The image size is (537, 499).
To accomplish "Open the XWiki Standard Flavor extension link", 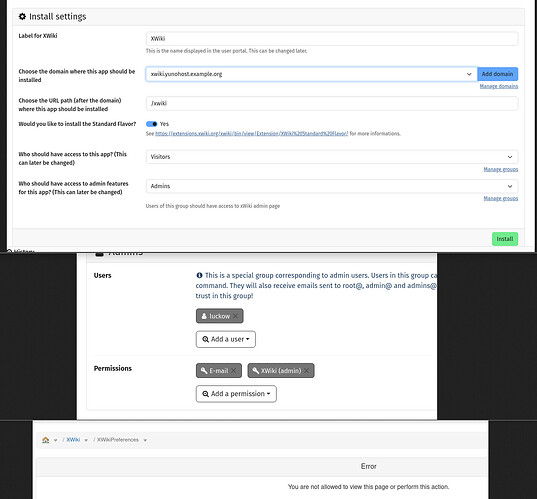I will [x=251, y=134].
